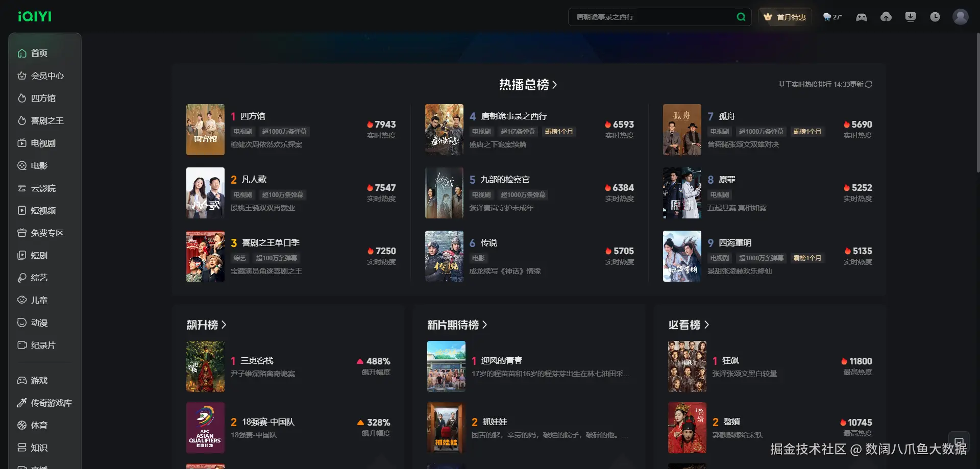Open 喜剧之王单口季 entry title
Screen dimensions: 980x469
[271, 243]
